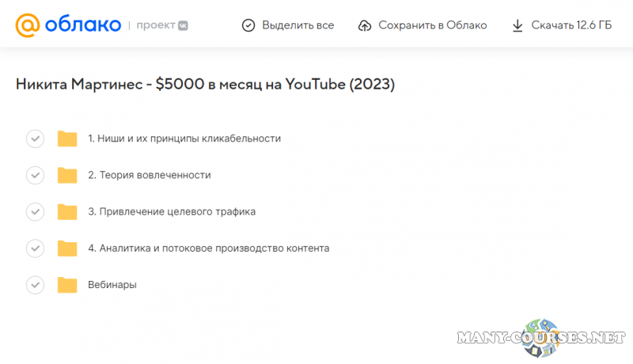The image size is (633, 364).
Task: Click folder icon for Теория вовлеченности
Action: pos(67,176)
